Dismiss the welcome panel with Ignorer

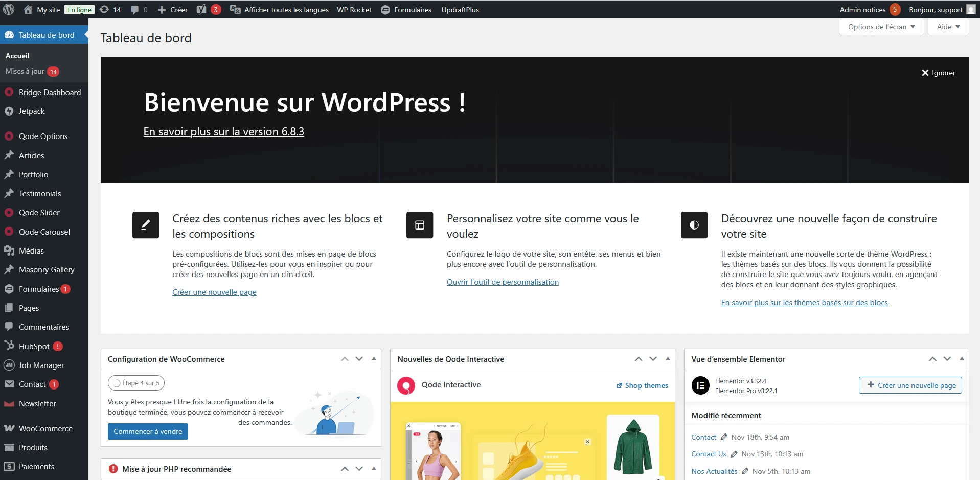(x=939, y=72)
